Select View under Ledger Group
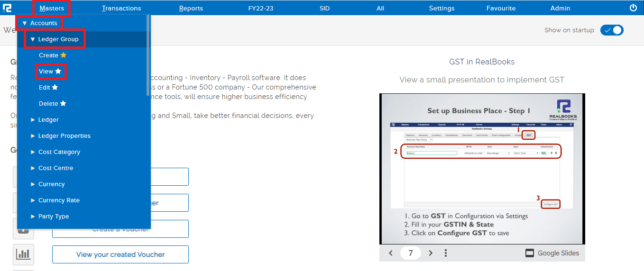644x271 pixels. click(x=46, y=72)
